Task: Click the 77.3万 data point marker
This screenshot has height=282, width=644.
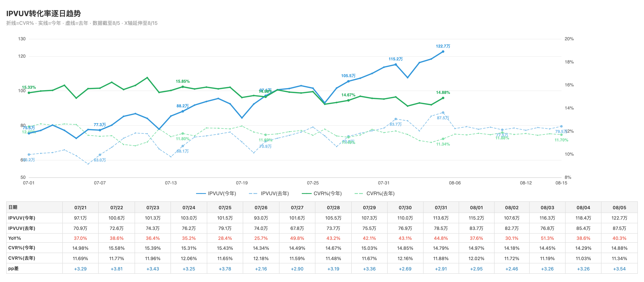Action: (x=100, y=130)
